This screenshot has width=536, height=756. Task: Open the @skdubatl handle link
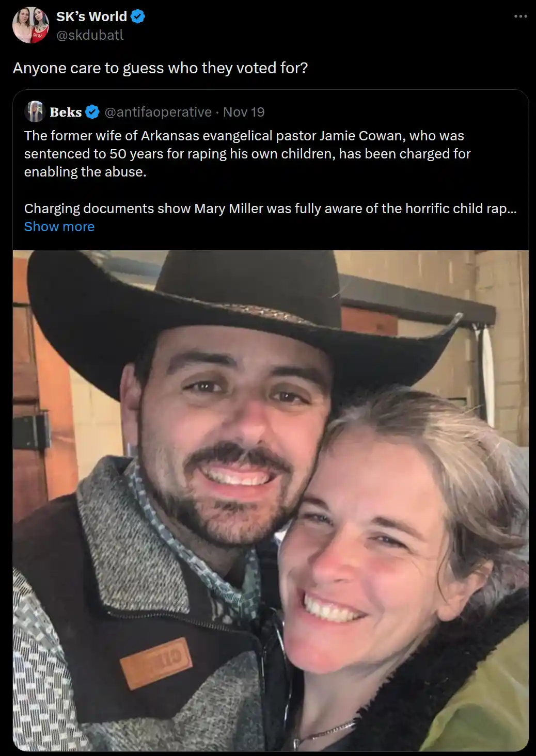click(90, 35)
